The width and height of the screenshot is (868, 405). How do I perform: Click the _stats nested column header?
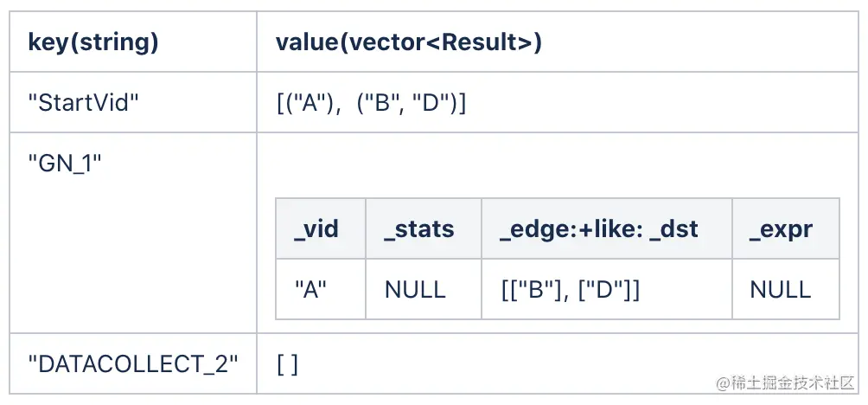[x=419, y=228]
